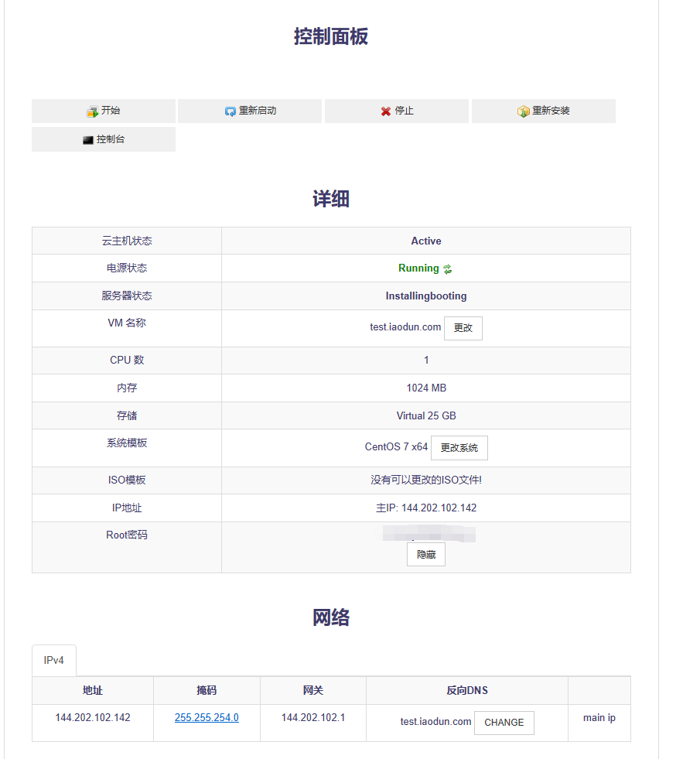Screen dimensions: 700x759
Task: Click the start icon beside 开始
Action: coord(92,112)
